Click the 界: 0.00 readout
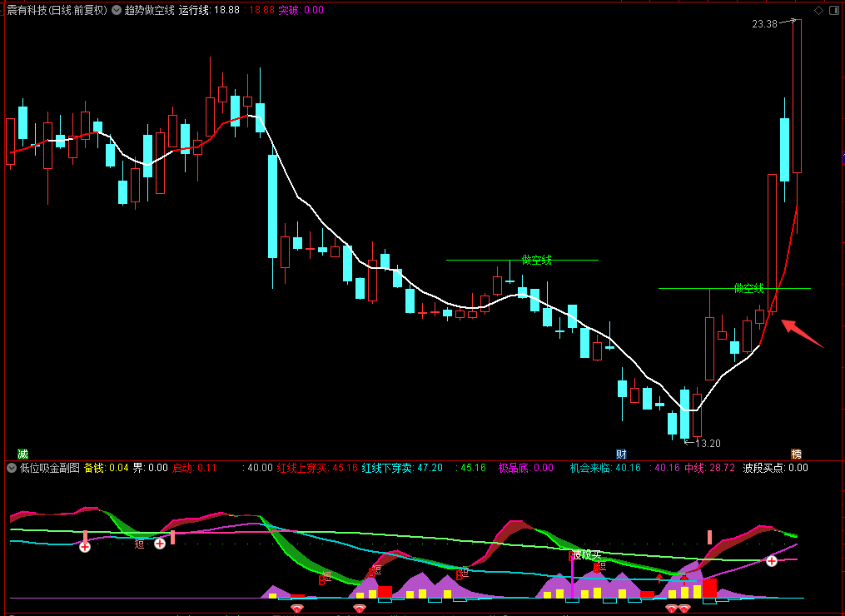Screen dimensions: 845x616 [151, 468]
